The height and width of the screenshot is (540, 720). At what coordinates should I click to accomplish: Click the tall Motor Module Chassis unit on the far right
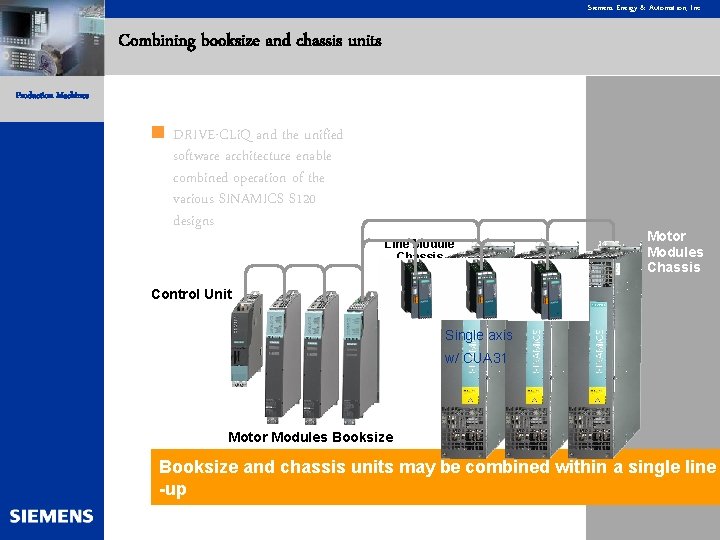pyautogui.click(x=605, y=349)
